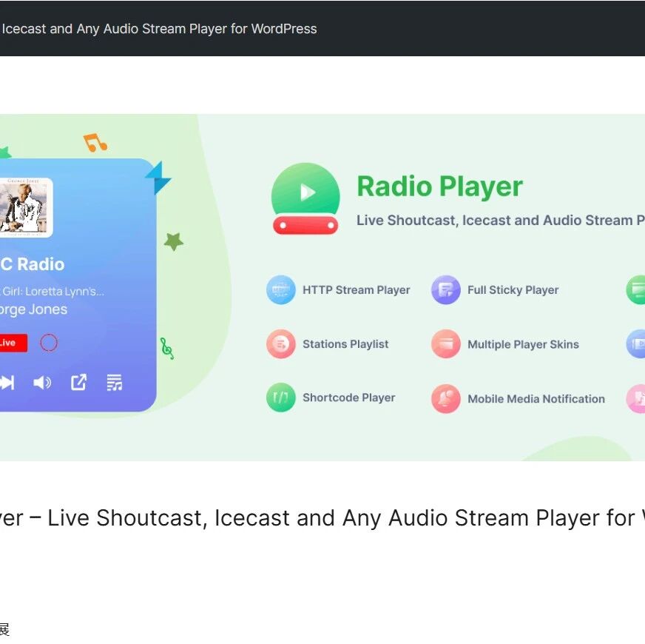
Task: Click the Stations Playlist icon
Action: click(281, 343)
